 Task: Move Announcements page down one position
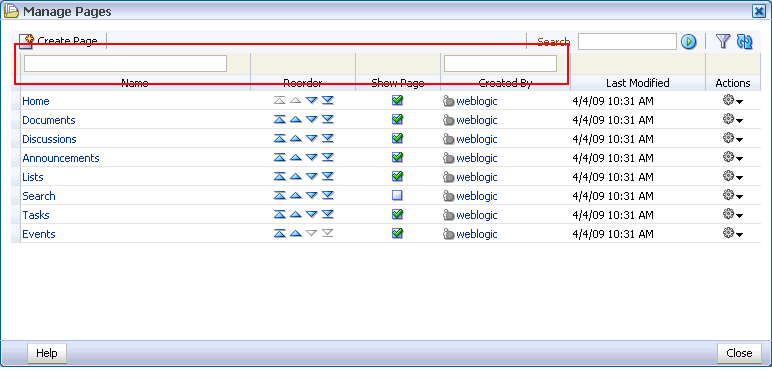[x=312, y=158]
